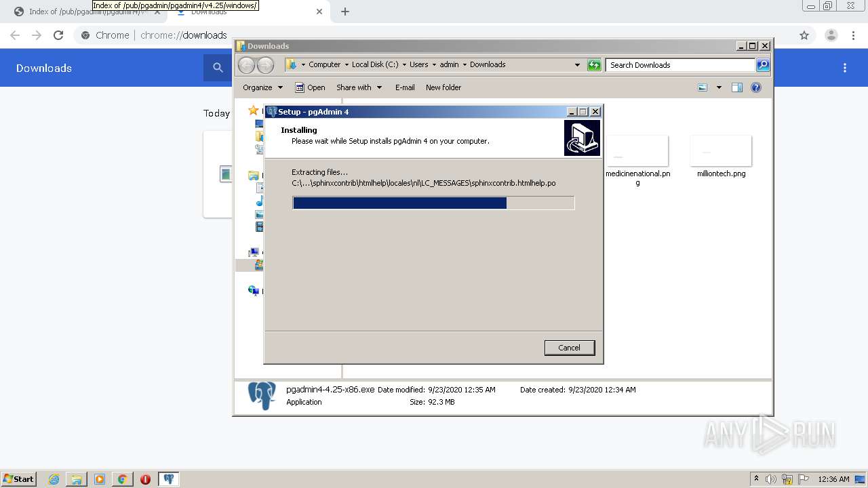
Task: Refresh the Downloads folder view
Action: [594, 65]
